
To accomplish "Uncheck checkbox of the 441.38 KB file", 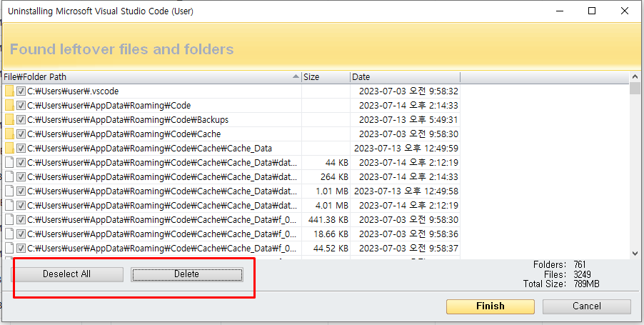I will pos(21,220).
